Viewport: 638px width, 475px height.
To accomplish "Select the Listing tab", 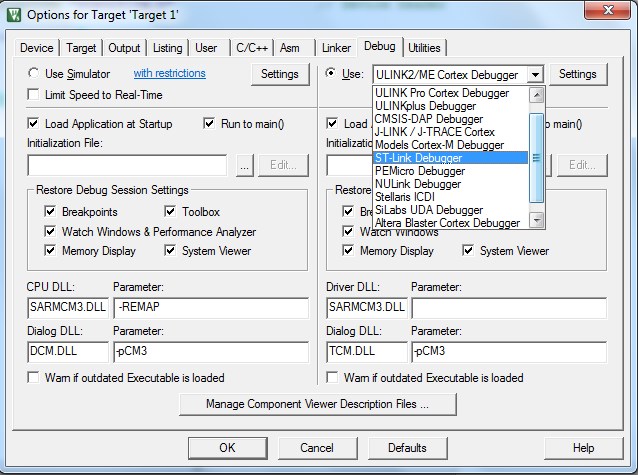I will [x=167, y=48].
